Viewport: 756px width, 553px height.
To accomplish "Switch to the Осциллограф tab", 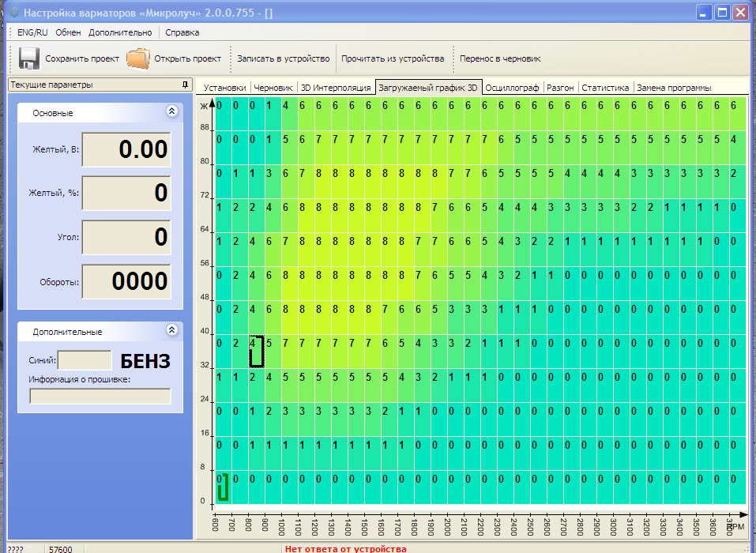I will pos(512,88).
